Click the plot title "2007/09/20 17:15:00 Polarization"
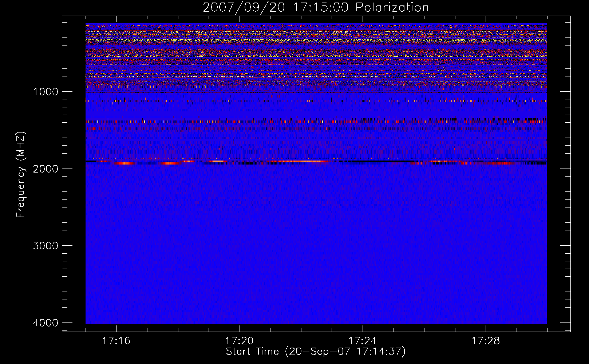 pyautogui.click(x=316, y=8)
